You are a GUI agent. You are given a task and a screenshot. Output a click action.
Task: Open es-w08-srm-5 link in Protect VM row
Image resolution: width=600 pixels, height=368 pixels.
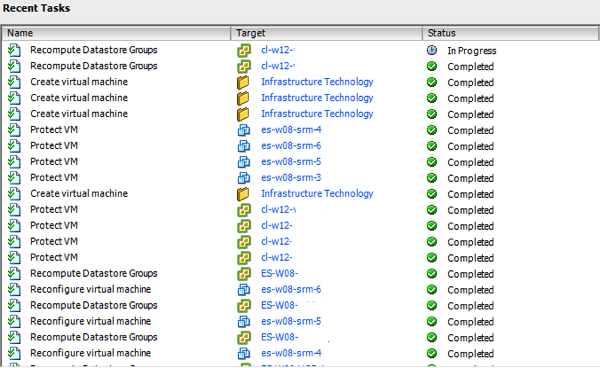291,162
